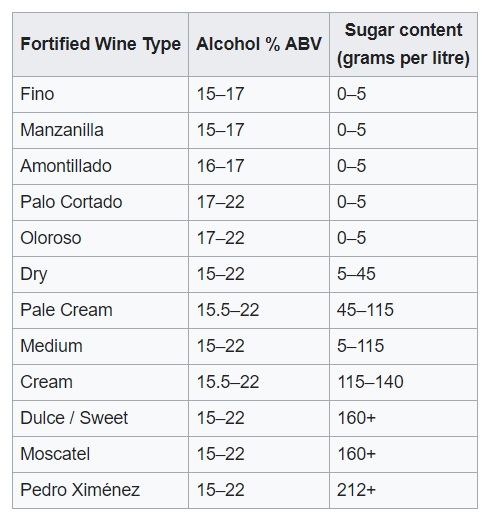Click the 5–45 sugar content cell
Screen dimensions: 492x521
coord(403,274)
